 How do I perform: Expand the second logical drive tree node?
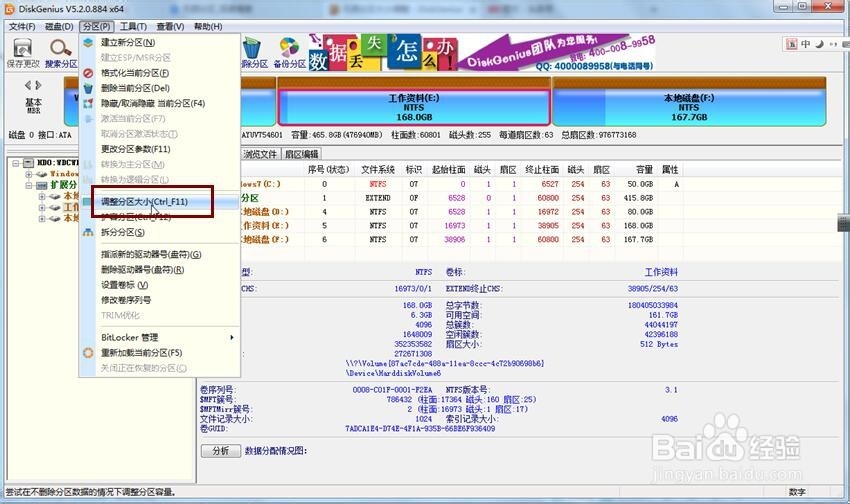coord(42,208)
